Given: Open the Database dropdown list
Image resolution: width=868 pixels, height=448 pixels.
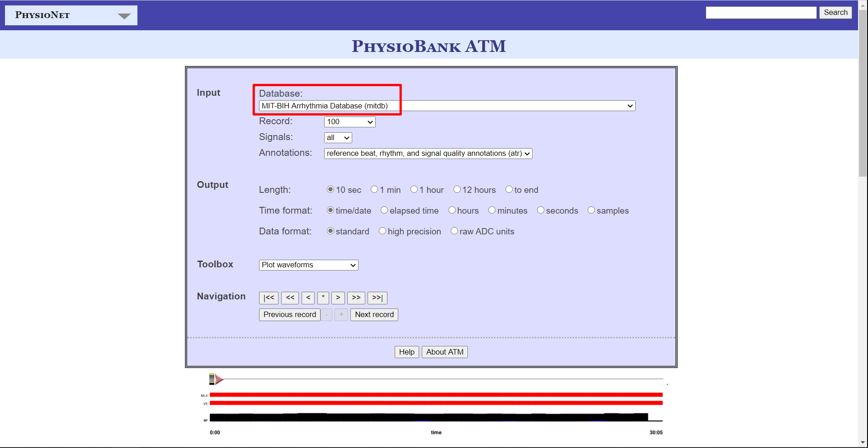Looking at the screenshot, I should tap(447, 106).
